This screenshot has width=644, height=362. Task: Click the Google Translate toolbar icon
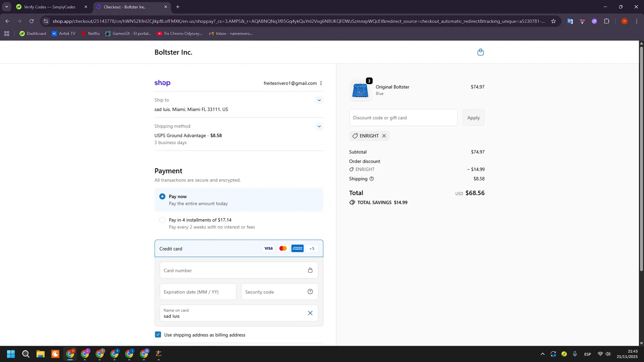point(570,21)
